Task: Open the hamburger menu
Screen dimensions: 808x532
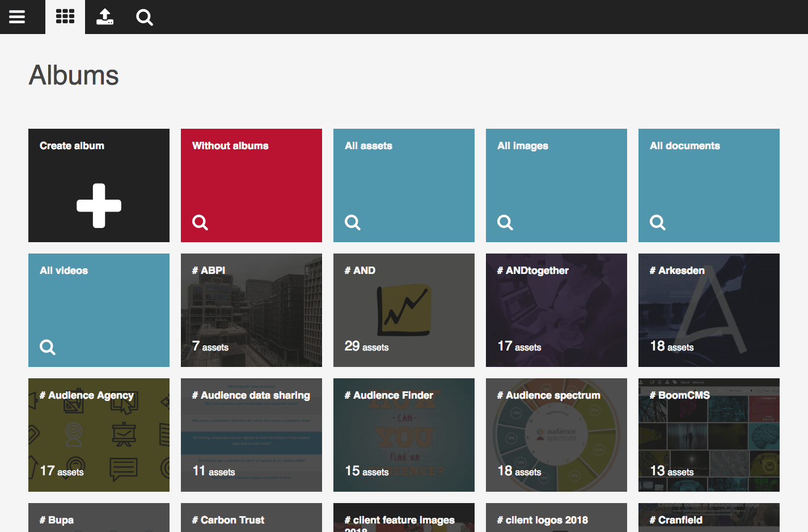Action: (17, 17)
